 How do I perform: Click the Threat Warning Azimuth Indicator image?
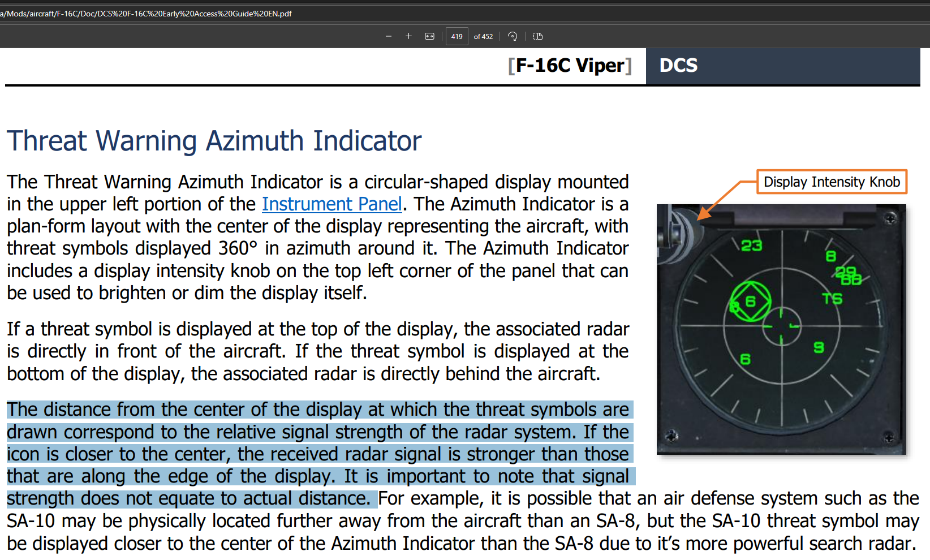(781, 329)
